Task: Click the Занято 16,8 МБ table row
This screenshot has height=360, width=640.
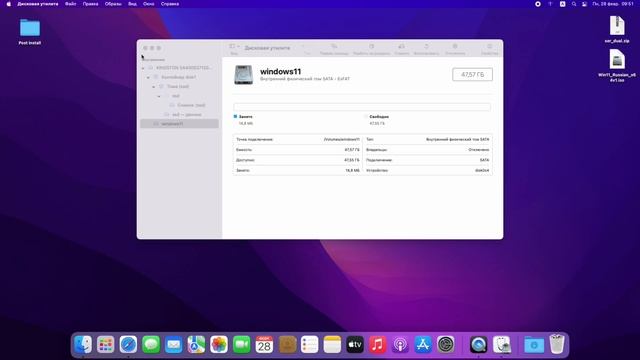Action: (298, 170)
